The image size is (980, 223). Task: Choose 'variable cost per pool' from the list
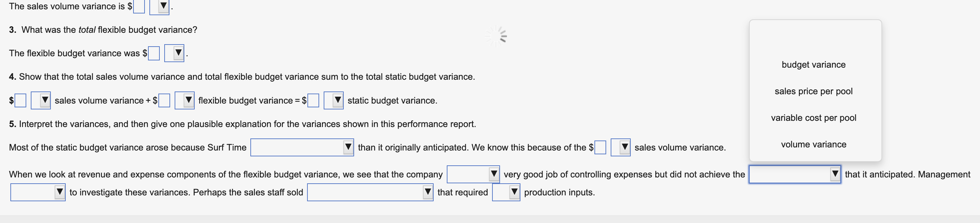(x=814, y=118)
